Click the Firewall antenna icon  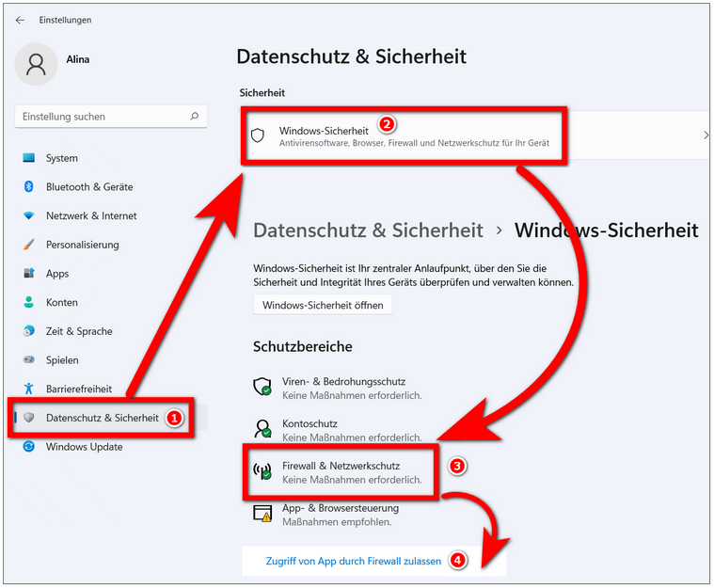262,471
